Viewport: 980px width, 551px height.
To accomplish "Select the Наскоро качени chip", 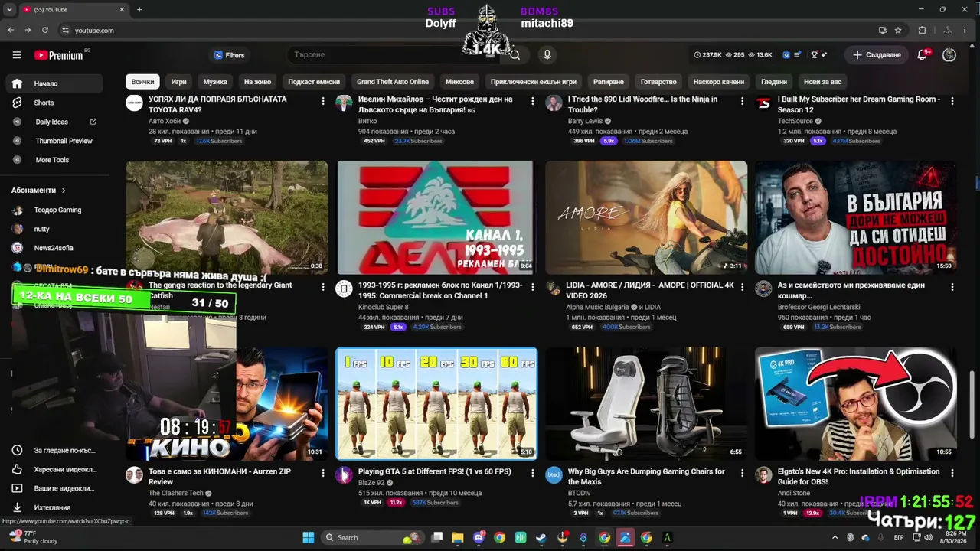I will tap(719, 82).
